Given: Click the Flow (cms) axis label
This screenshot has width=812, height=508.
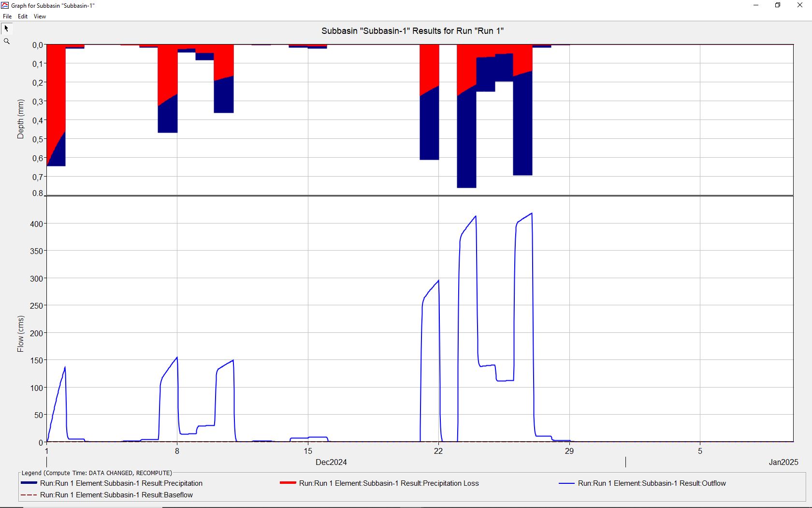Looking at the screenshot, I should coord(20,334).
